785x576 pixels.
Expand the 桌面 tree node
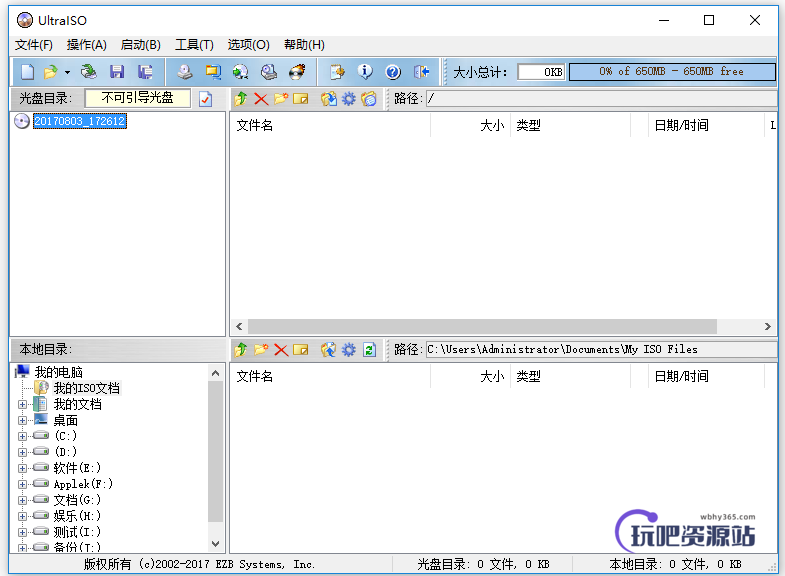point(22,420)
